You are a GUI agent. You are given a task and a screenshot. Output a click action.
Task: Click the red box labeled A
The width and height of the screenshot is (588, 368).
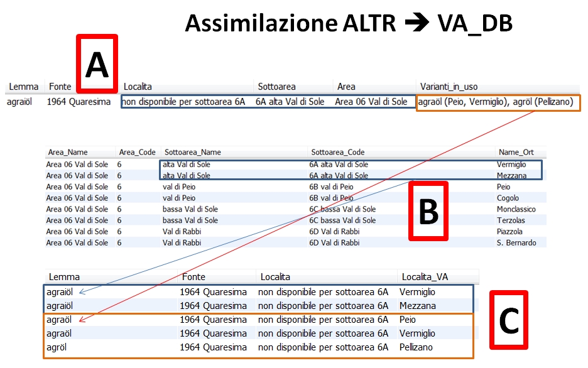(x=97, y=64)
